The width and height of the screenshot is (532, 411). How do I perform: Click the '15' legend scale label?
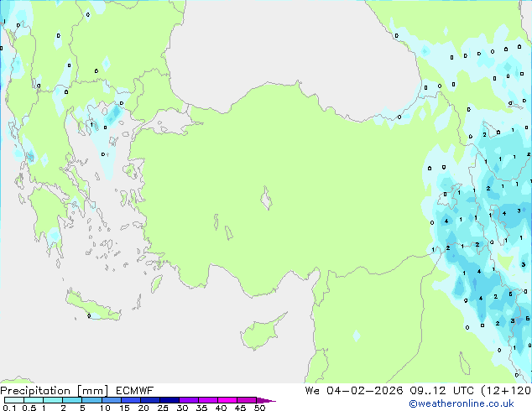click(x=124, y=408)
